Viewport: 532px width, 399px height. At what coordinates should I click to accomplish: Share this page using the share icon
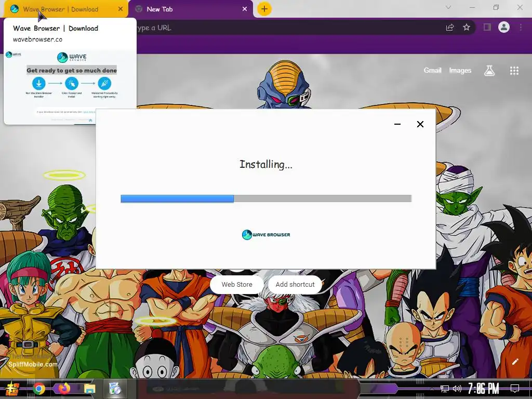point(450,28)
